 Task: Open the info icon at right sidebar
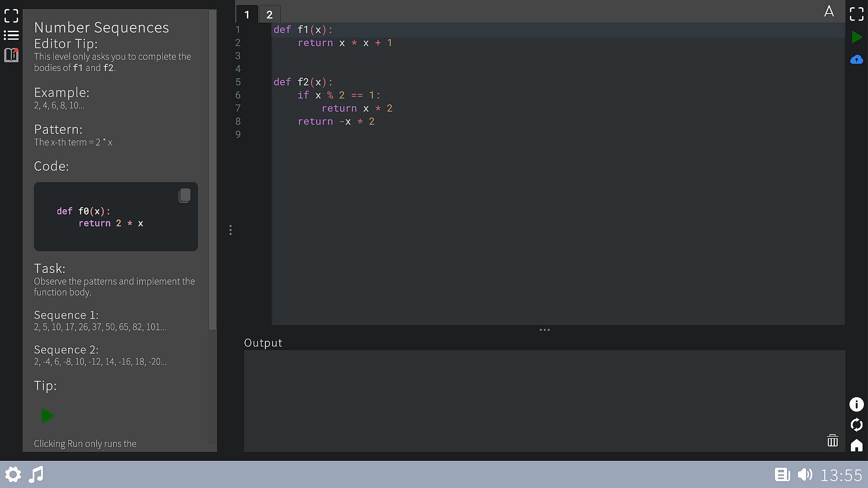[857, 404]
